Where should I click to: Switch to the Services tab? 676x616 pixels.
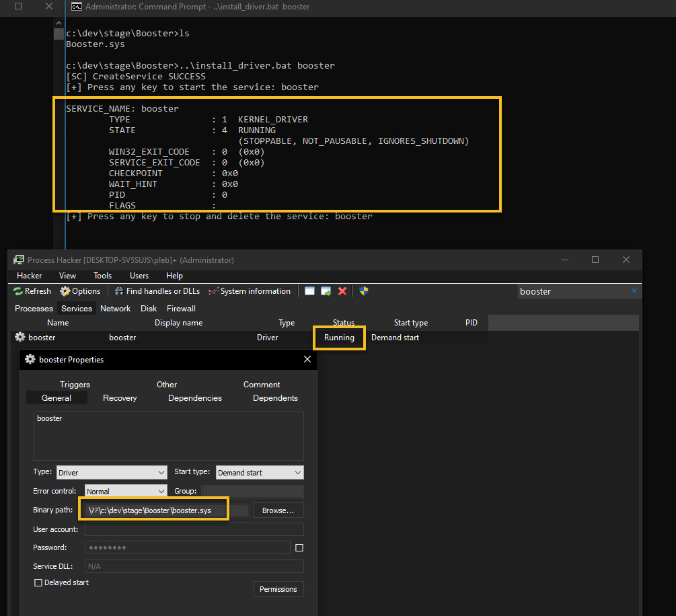pos(77,309)
